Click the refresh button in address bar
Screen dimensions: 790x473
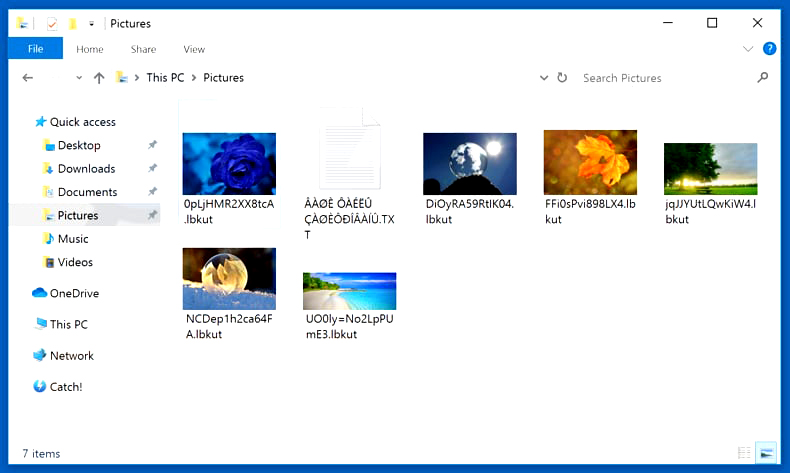[x=562, y=78]
